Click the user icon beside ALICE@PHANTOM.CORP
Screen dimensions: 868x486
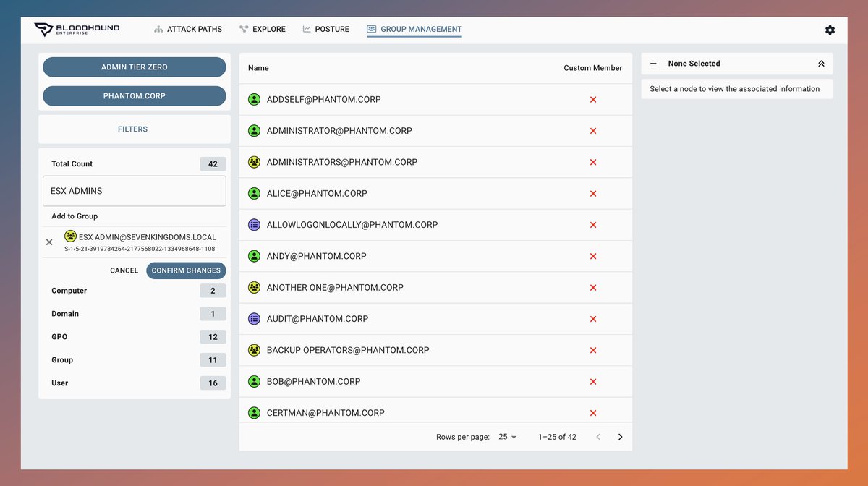(x=254, y=194)
